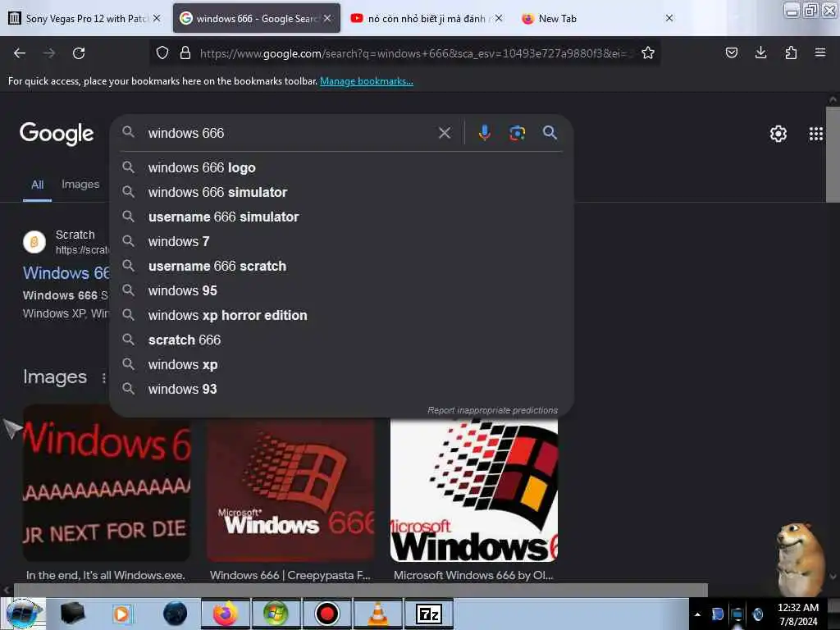This screenshot has height=630, width=840.
Task: Choose suggestion windows 666 logo
Action: (x=342, y=167)
